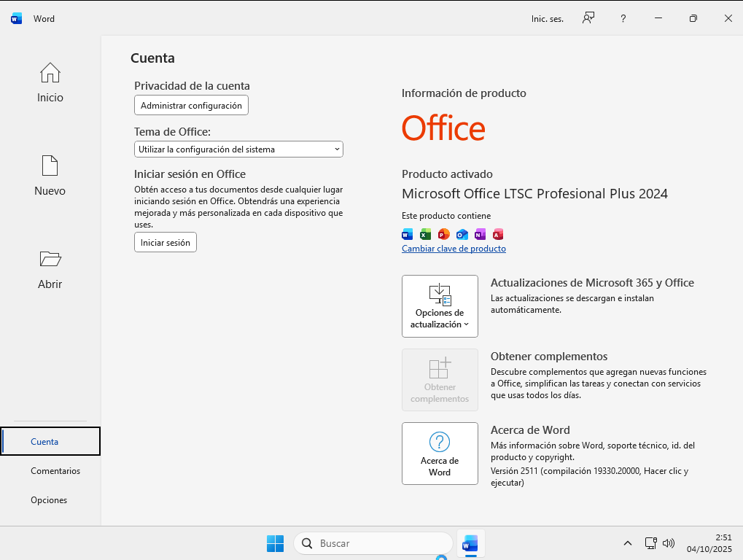Click the 'Obtener complementos' section heading
This screenshot has width=743, height=560.
click(x=549, y=357)
